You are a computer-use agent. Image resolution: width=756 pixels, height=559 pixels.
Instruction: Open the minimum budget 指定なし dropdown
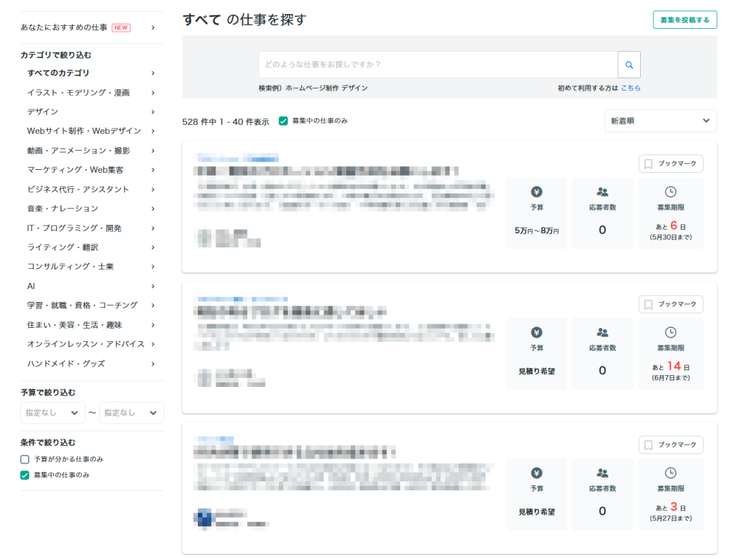pyautogui.click(x=52, y=413)
